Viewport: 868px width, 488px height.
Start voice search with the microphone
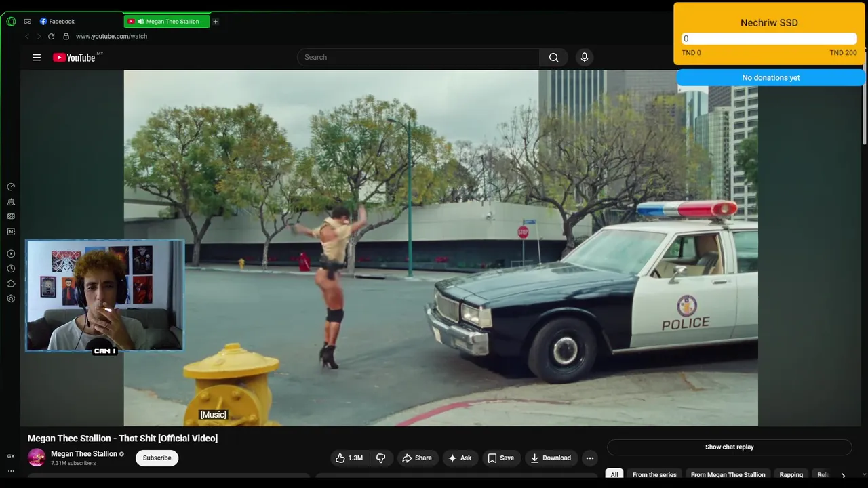[585, 57]
